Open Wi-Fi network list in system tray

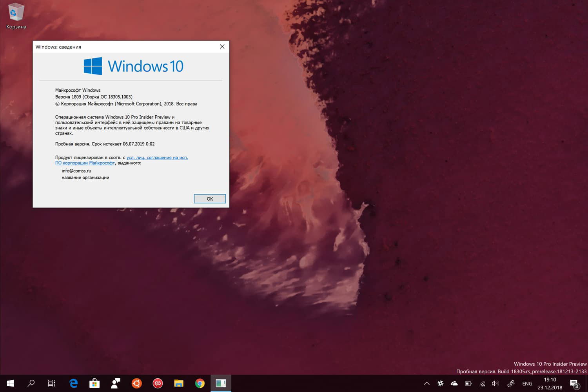pyautogui.click(x=481, y=384)
